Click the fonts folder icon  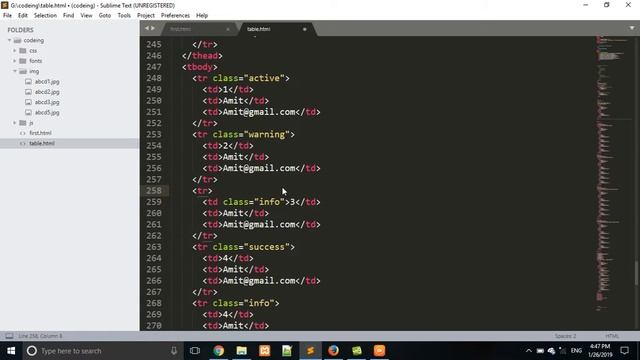coord(23,61)
